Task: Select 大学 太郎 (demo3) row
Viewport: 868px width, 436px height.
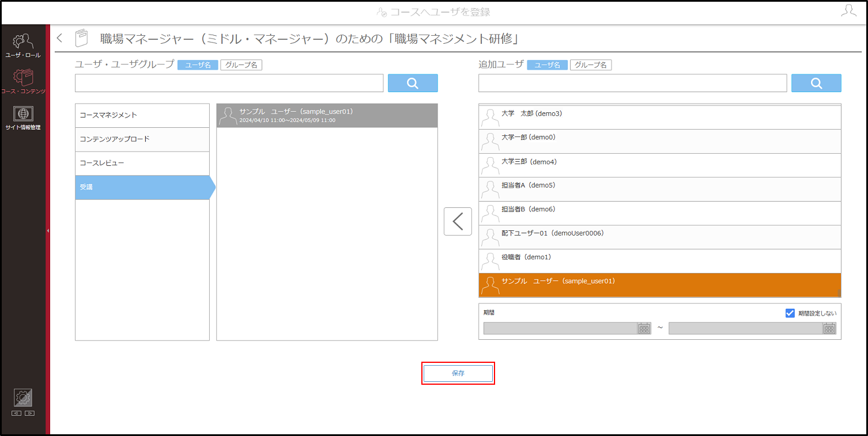Action: (x=660, y=117)
